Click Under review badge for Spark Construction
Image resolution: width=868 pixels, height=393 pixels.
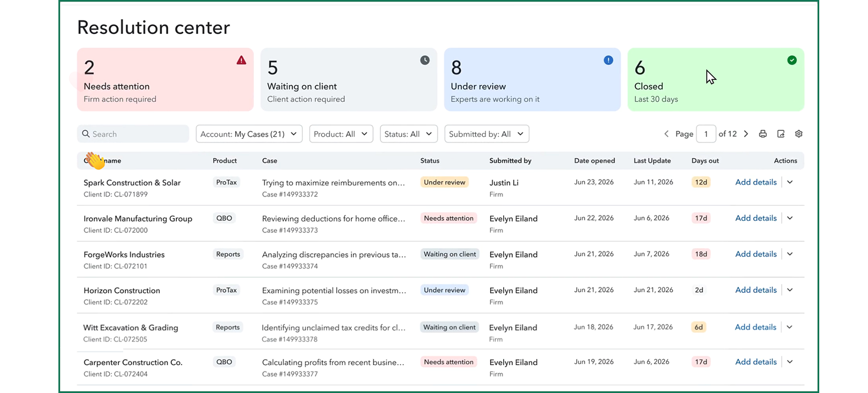[x=445, y=182]
